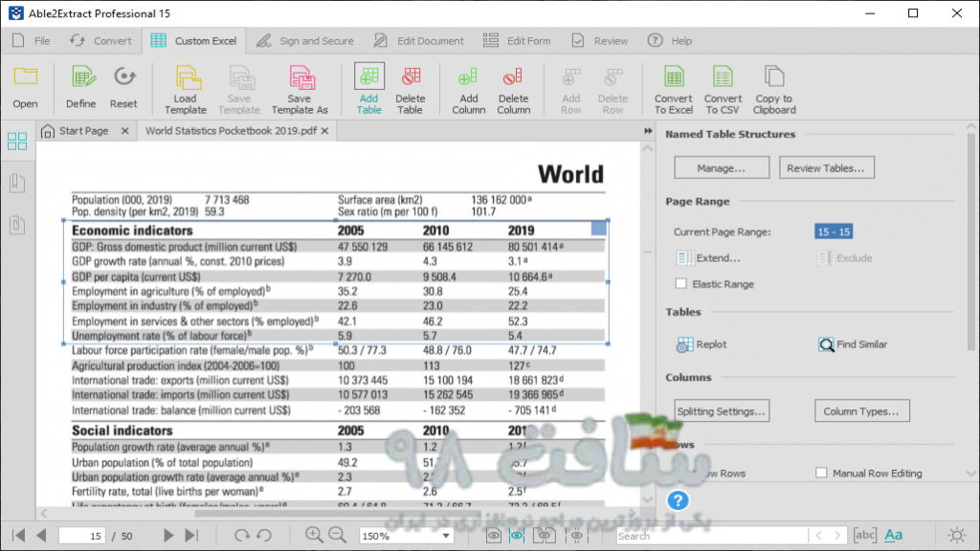The height and width of the screenshot is (551, 980).
Task: Rotate the page clockwise
Action: click(241, 536)
